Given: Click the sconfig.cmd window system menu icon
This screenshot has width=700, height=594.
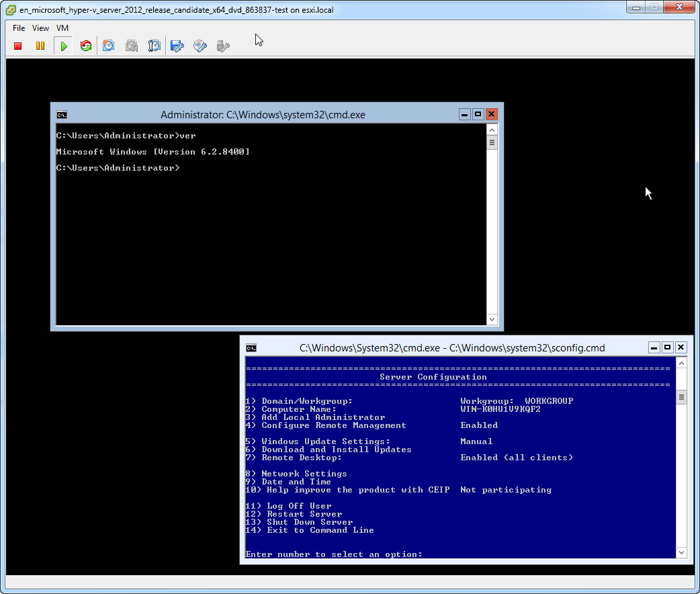Looking at the screenshot, I should click(x=251, y=348).
